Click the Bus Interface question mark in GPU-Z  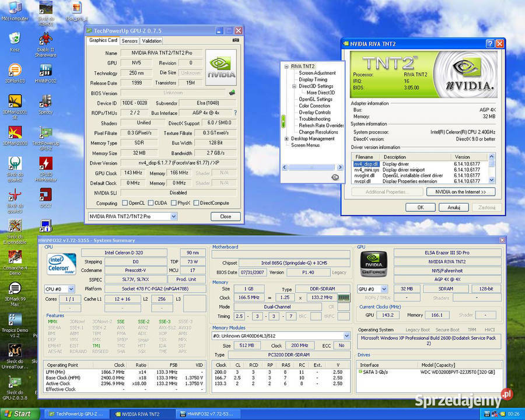(235, 113)
